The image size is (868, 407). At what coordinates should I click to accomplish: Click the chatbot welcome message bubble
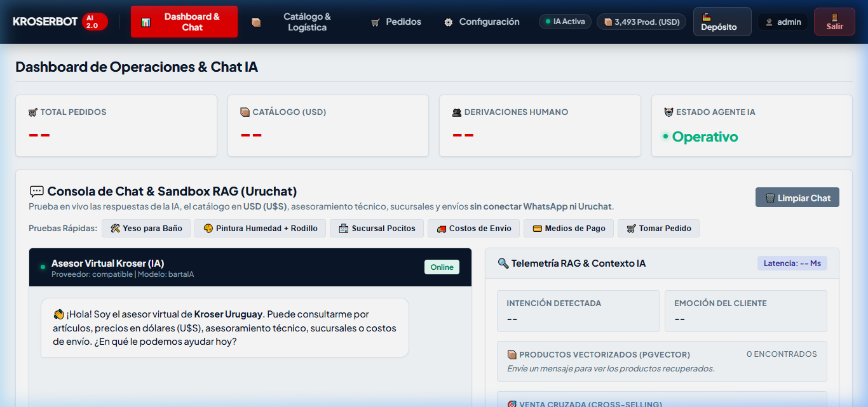225,328
